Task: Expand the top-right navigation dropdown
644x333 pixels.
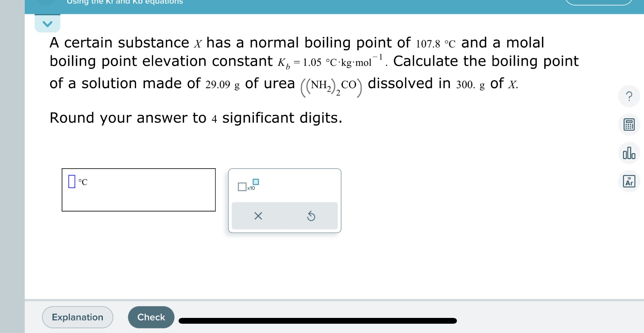Action: 600,2
